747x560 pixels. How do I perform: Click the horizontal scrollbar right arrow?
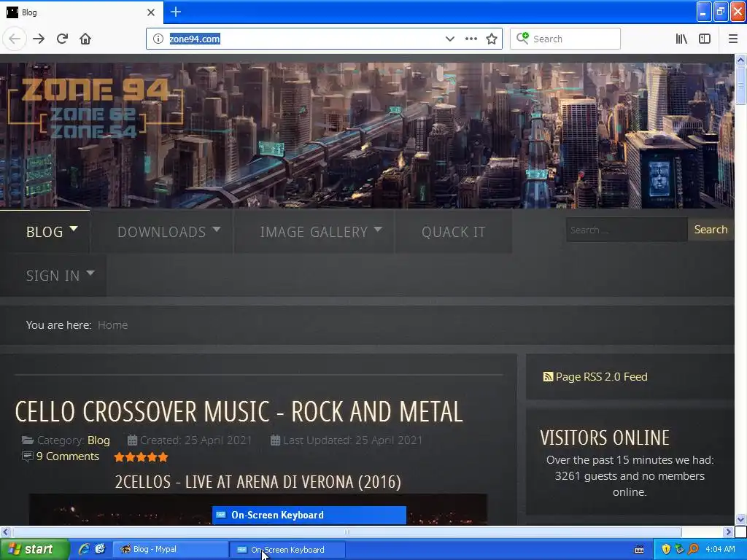coord(729,532)
